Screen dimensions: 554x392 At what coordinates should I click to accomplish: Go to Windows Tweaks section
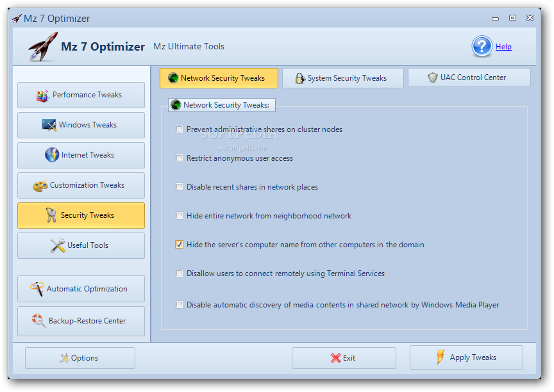coord(81,125)
